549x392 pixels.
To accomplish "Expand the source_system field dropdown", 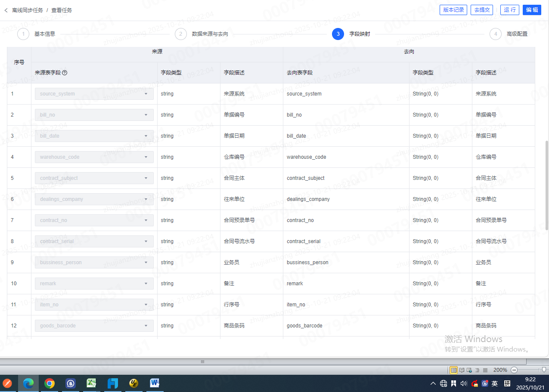I will [146, 94].
